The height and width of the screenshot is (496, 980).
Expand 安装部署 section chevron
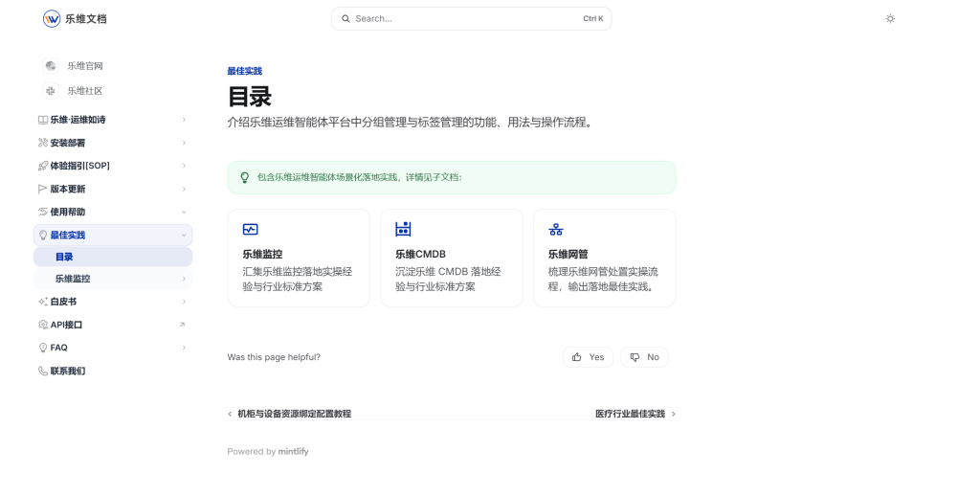[184, 143]
